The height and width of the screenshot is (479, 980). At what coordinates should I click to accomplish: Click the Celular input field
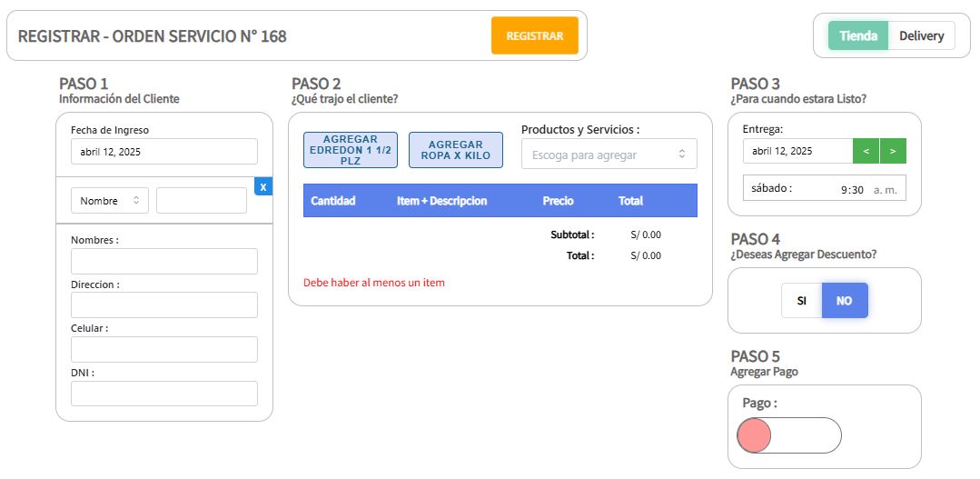point(164,350)
